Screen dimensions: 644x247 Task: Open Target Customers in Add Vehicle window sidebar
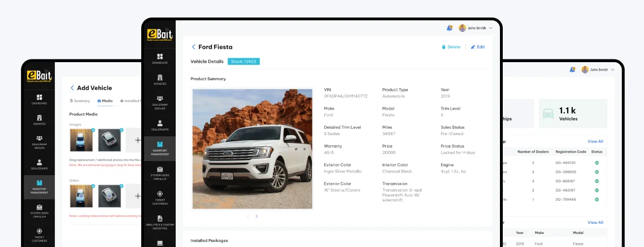tap(40, 235)
